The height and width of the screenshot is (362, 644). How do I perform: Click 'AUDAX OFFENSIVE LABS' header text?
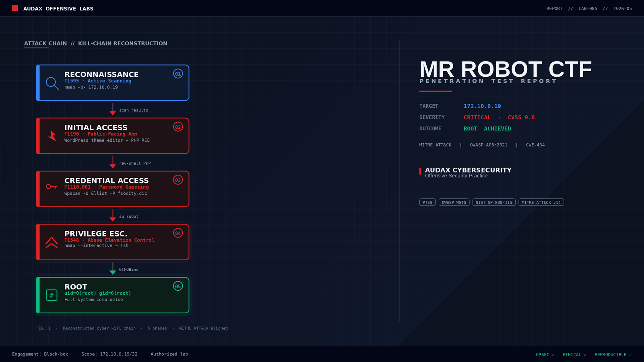[58, 8]
